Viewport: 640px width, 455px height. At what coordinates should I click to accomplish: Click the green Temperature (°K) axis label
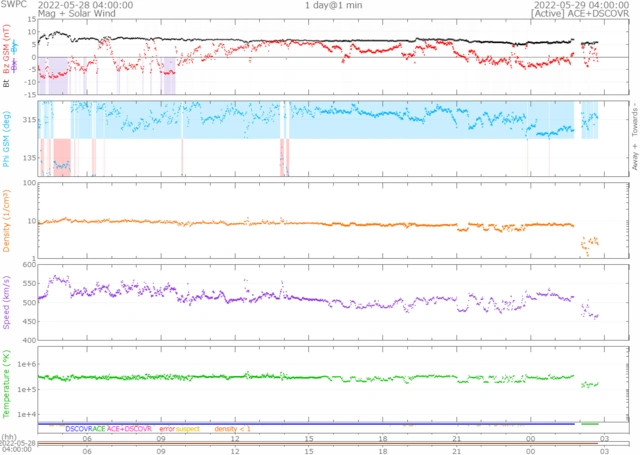(7, 383)
